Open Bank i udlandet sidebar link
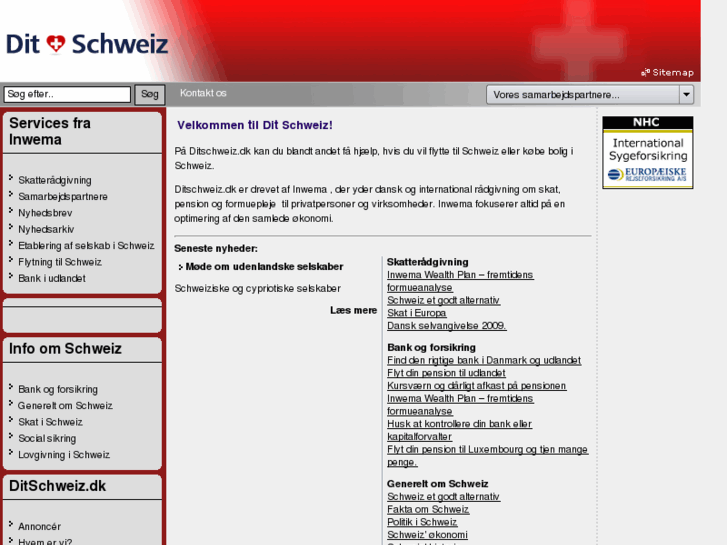The height and width of the screenshot is (545, 727). [x=52, y=278]
